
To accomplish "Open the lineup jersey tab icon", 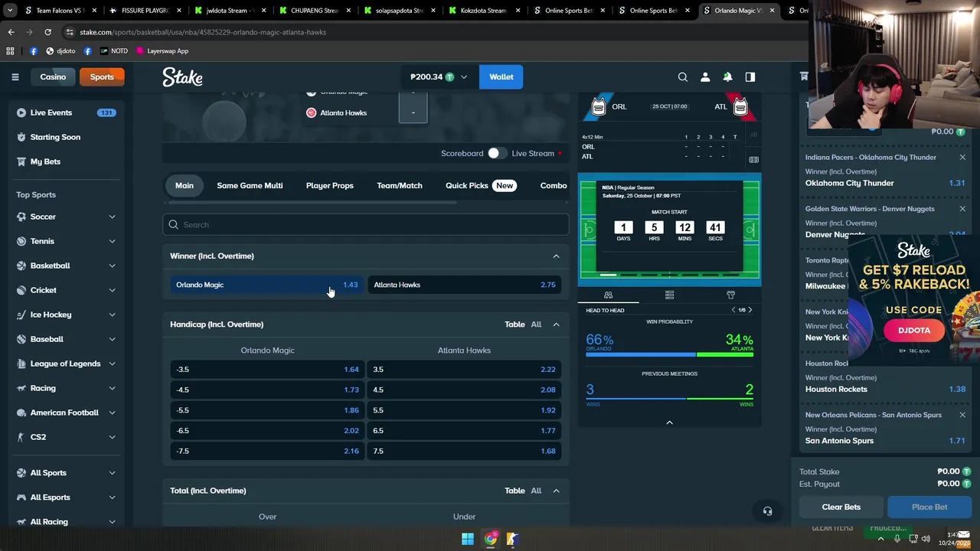I will pos(730,295).
